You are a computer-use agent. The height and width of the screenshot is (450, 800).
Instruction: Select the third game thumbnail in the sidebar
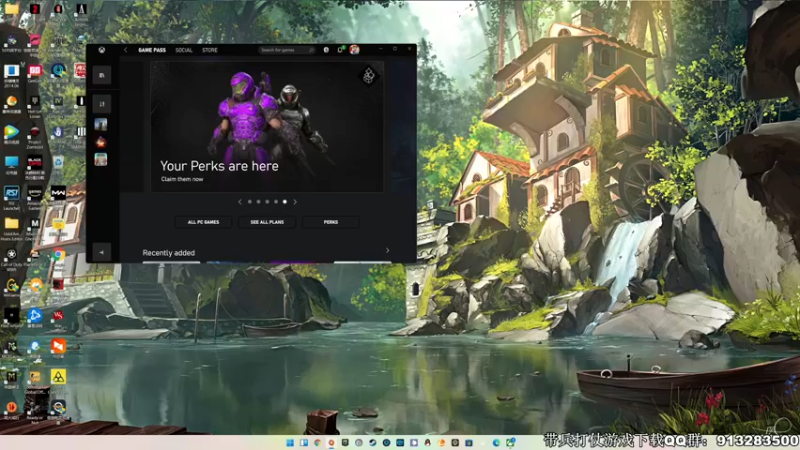point(101,160)
